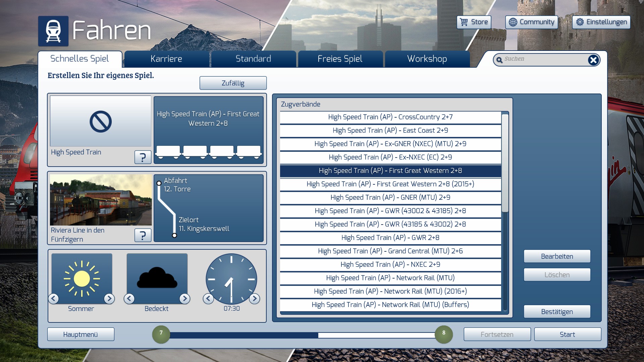Click the Sommer sun icon

click(x=82, y=279)
